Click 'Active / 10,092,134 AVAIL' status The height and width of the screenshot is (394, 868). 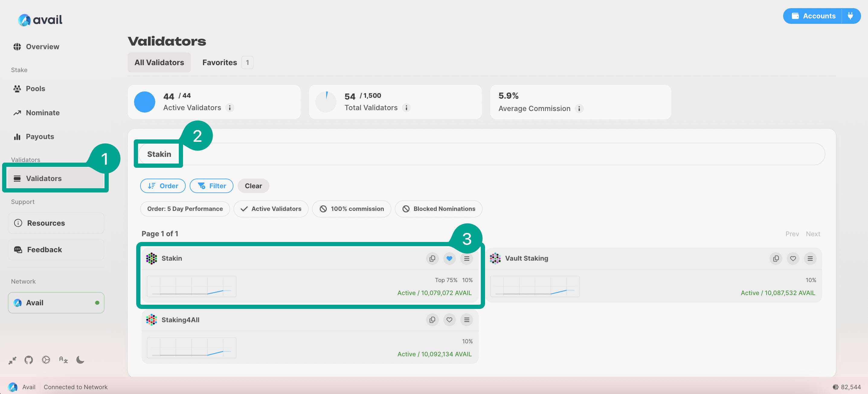coord(434,354)
